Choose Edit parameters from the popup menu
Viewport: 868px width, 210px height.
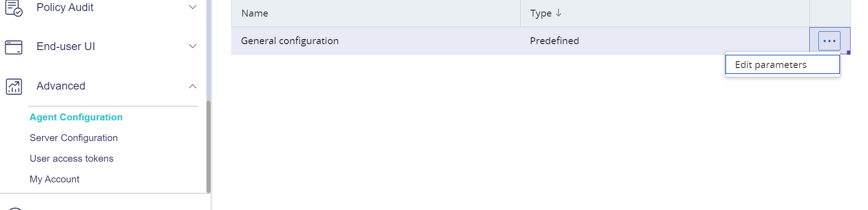click(783, 65)
